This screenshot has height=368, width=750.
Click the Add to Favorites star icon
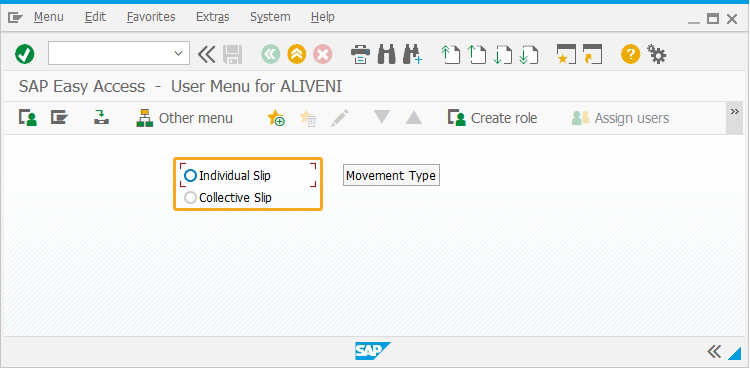[276, 118]
